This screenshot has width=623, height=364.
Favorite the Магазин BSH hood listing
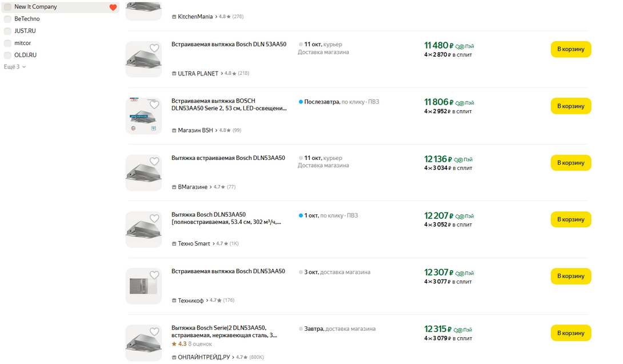[x=154, y=105]
